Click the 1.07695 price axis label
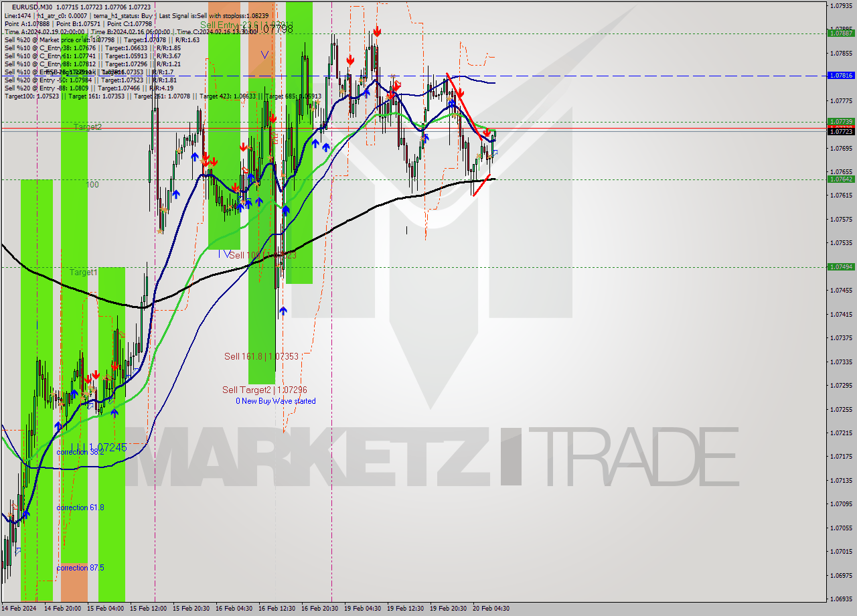 (841, 148)
